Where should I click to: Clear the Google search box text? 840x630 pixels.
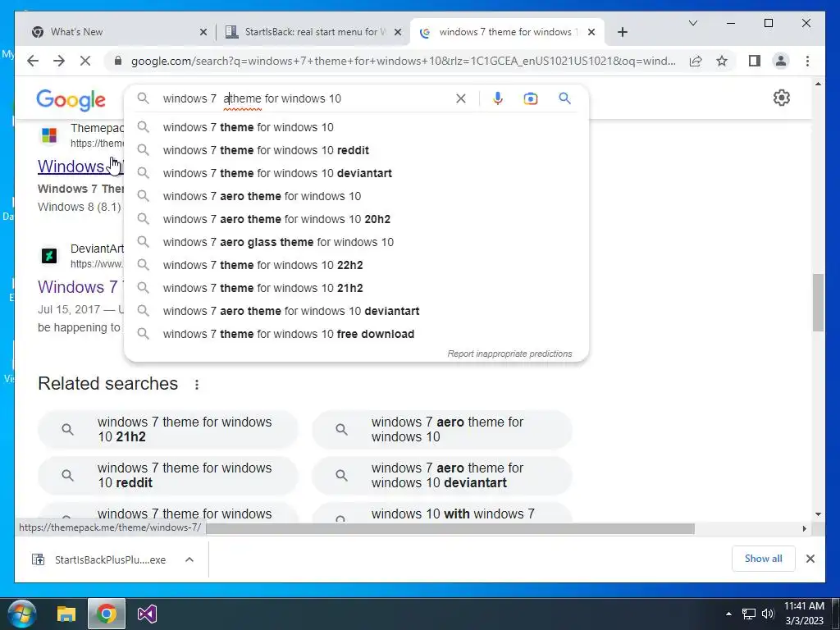click(x=461, y=98)
